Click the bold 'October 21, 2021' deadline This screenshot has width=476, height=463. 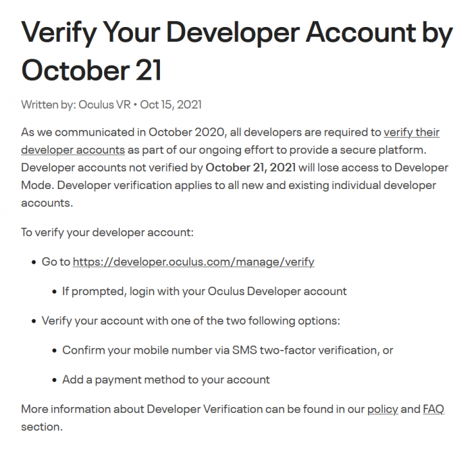tap(251, 168)
